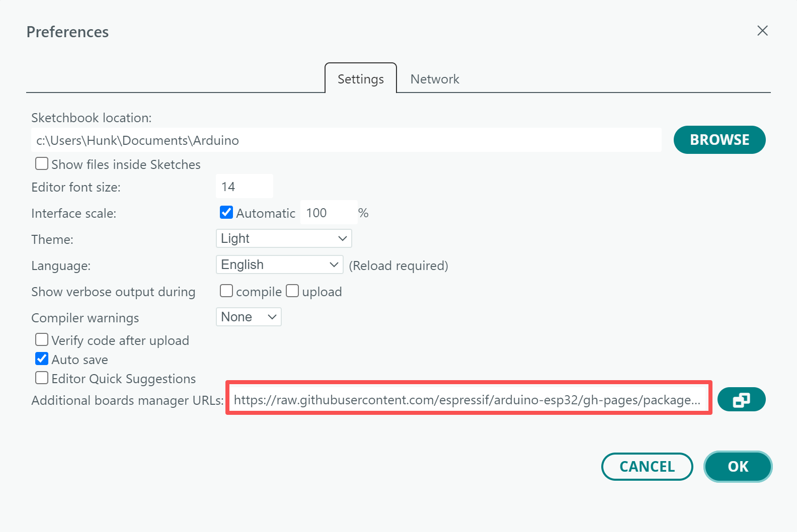Turn on Editor Quick Suggestions

[42, 378]
